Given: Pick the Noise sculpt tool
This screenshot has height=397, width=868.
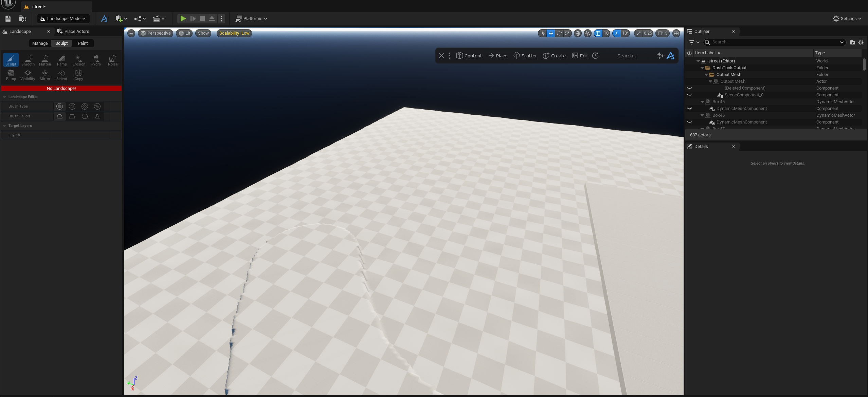Looking at the screenshot, I should [113, 60].
